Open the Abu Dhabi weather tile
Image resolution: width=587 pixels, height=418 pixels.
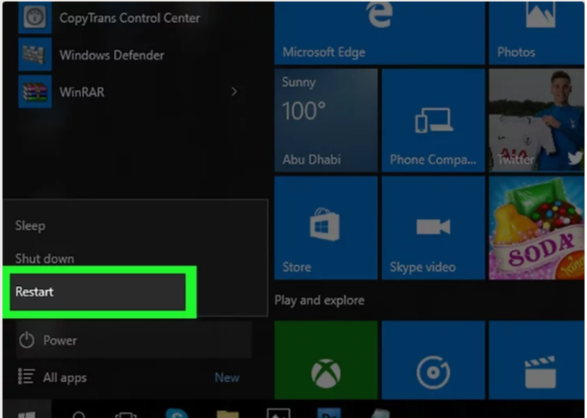tap(326, 120)
